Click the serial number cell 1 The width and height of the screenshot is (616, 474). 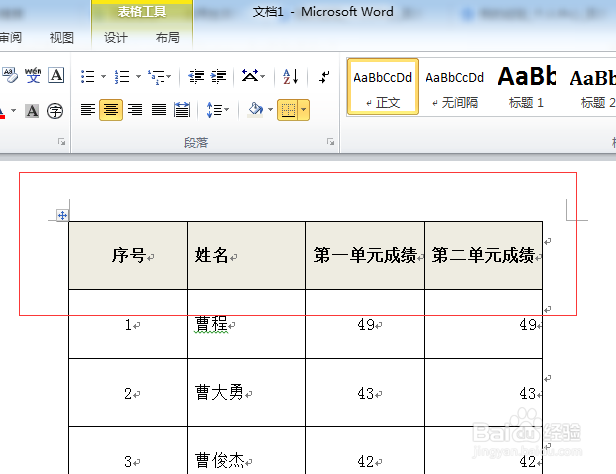point(128,324)
